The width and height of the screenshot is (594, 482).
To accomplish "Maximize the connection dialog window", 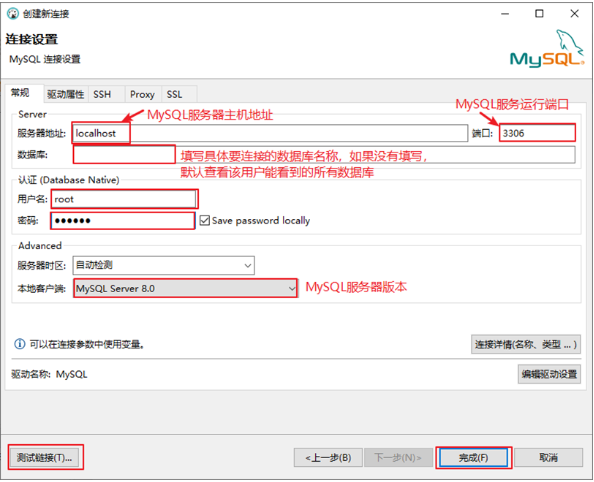I will click(x=539, y=14).
